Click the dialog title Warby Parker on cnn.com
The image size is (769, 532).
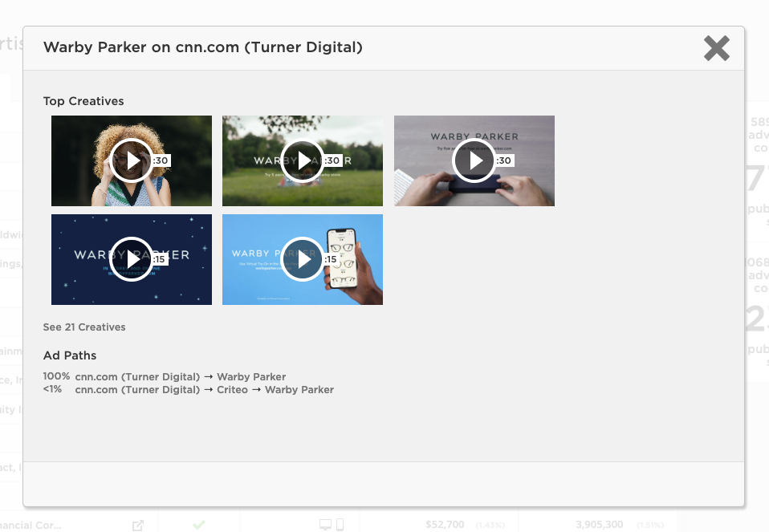coord(202,47)
